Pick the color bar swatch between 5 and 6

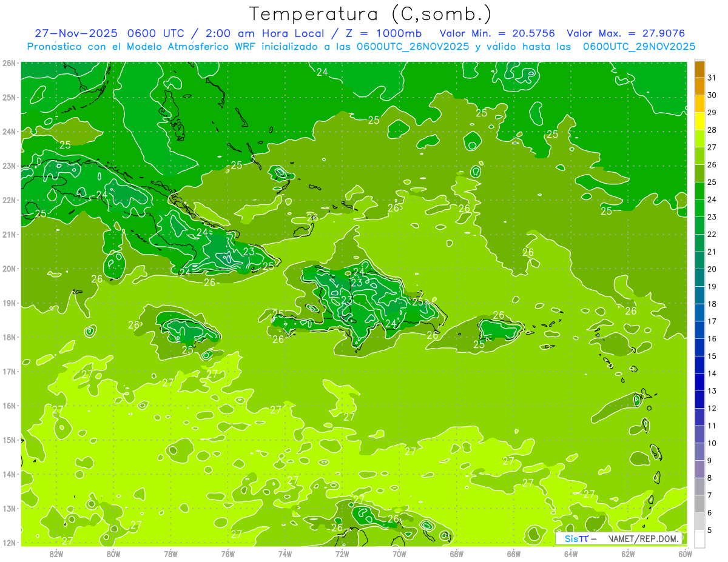point(699,521)
